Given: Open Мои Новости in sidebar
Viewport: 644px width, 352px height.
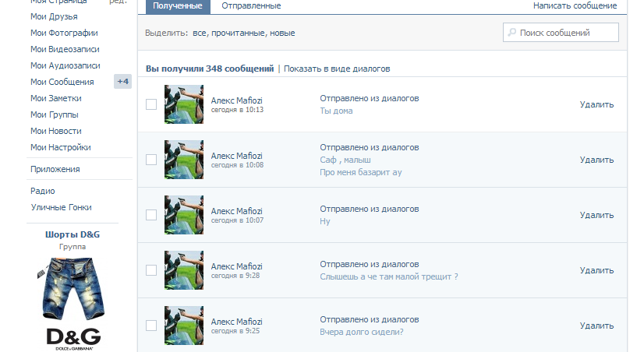Looking at the screenshot, I should click(56, 132).
